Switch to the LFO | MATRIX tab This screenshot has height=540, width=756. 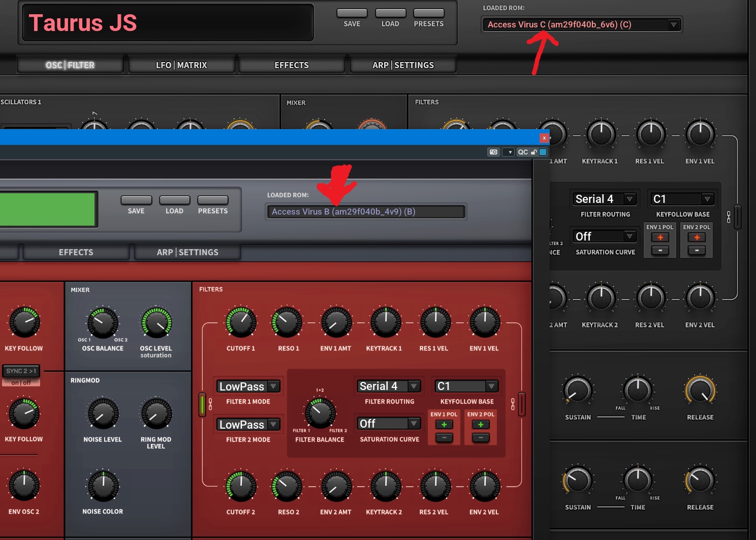pos(181,65)
